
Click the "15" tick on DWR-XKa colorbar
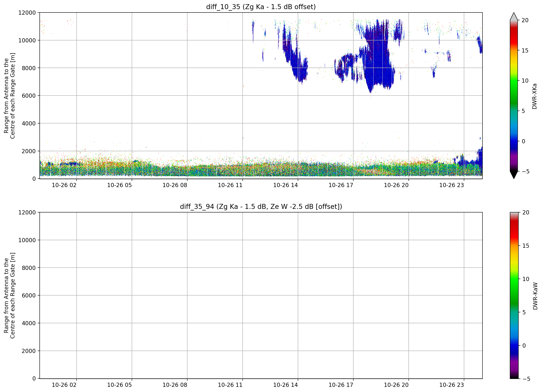coord(525,51)
